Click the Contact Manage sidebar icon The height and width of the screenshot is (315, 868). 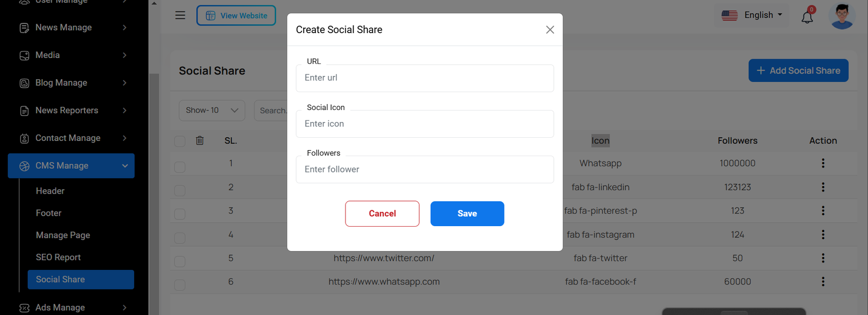coord(24,138)
